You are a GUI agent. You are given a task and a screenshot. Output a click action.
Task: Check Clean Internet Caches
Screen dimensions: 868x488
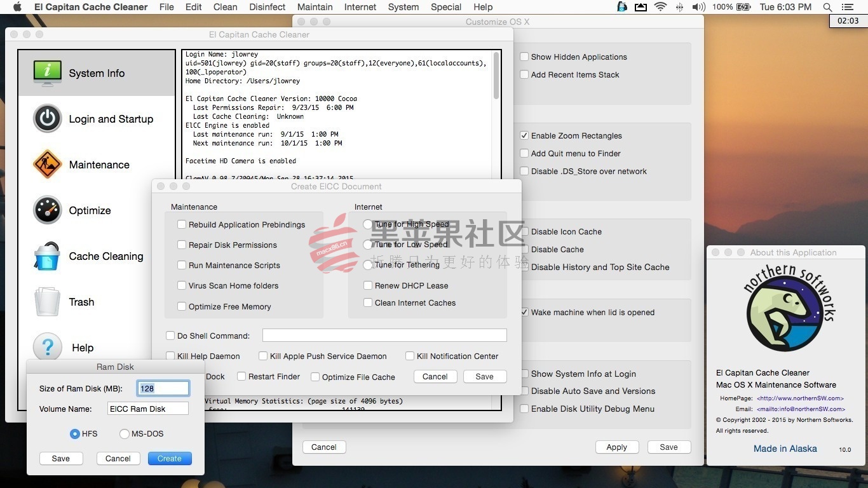[x=368, y=302]
